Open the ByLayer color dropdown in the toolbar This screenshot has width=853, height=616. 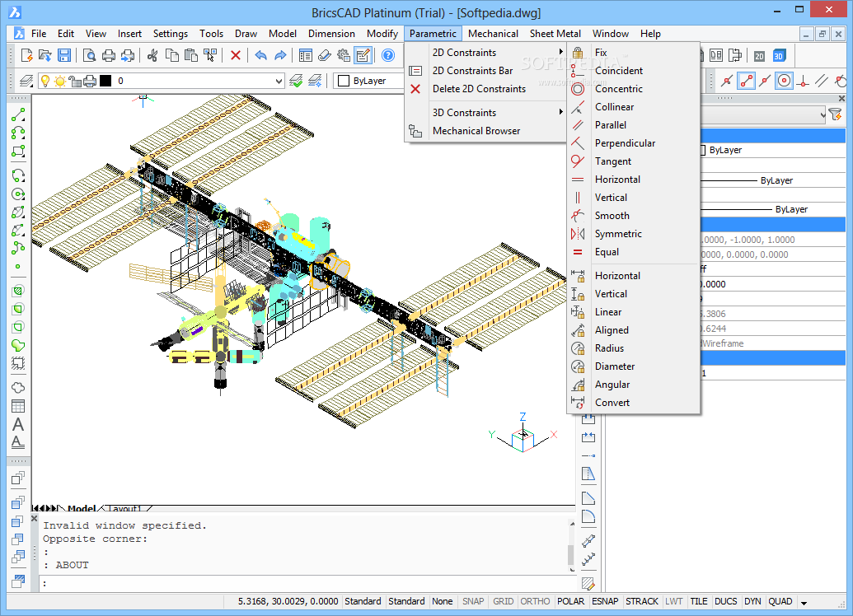370,81
